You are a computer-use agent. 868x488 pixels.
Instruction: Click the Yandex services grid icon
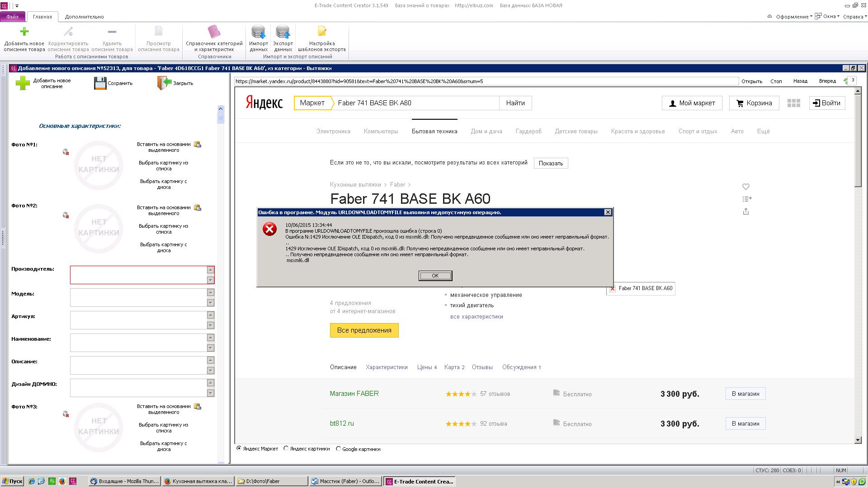(x=793, y=103)
